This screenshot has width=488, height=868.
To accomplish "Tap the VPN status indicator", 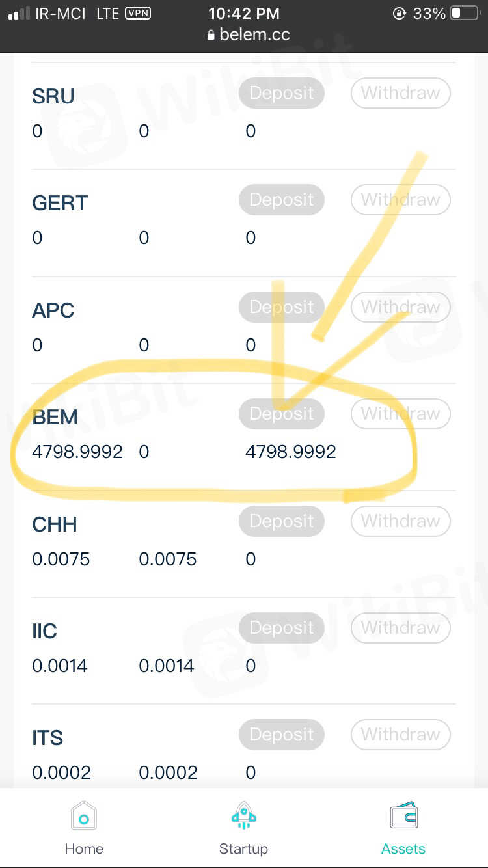I will (x=137, y=13).
